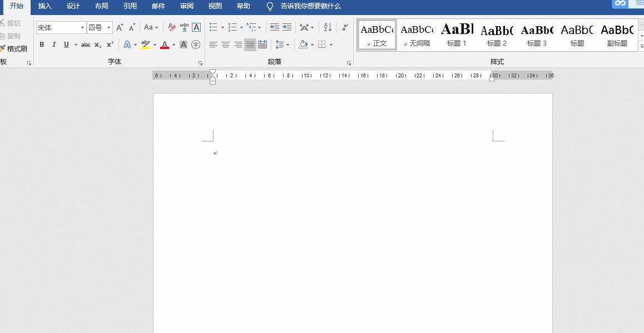Switch to the 引用 (References) tab
Image resolution: width=644 pixels, height=333 pixels.
(130, 6)
